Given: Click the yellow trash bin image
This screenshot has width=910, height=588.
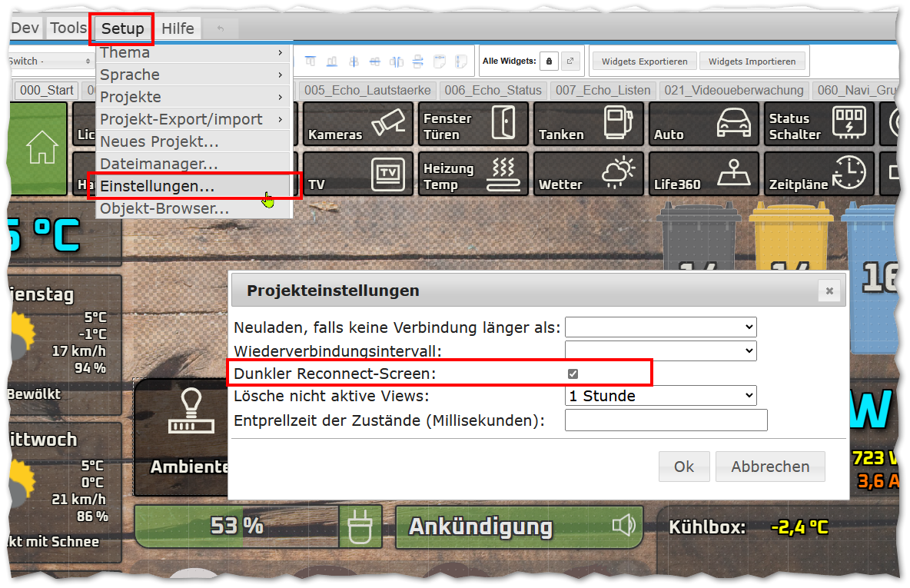Looking at the screenshot, I should (x=791, y=236).
